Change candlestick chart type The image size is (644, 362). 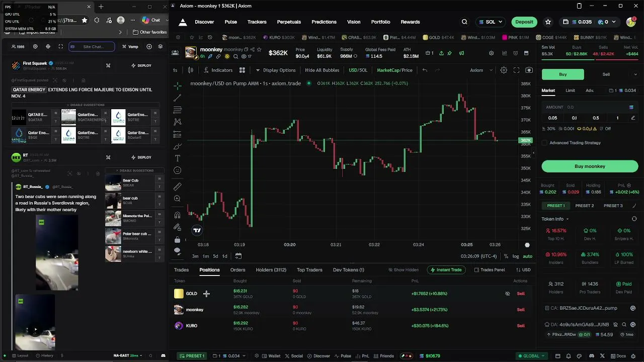191,70
